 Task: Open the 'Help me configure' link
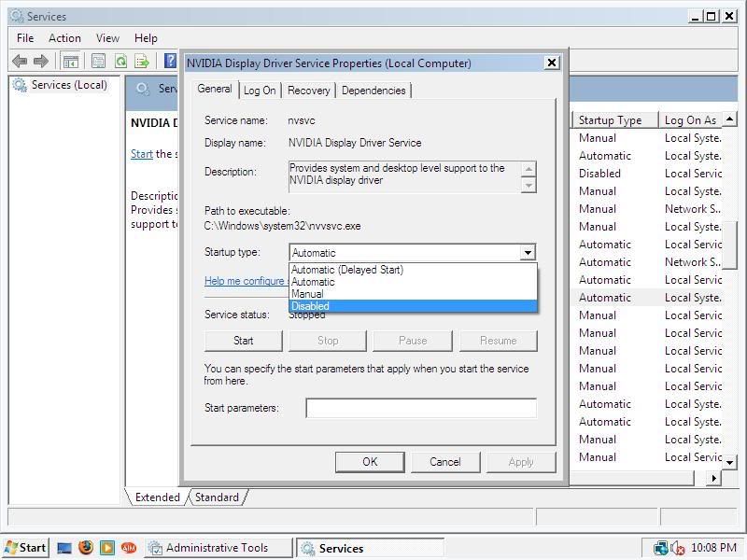pyautogui.click(x=247, y=281)
